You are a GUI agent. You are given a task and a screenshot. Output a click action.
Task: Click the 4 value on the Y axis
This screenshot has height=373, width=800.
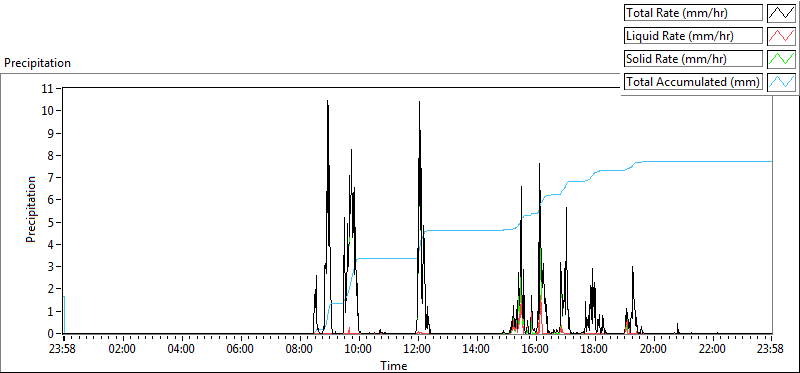pos(52,244)
